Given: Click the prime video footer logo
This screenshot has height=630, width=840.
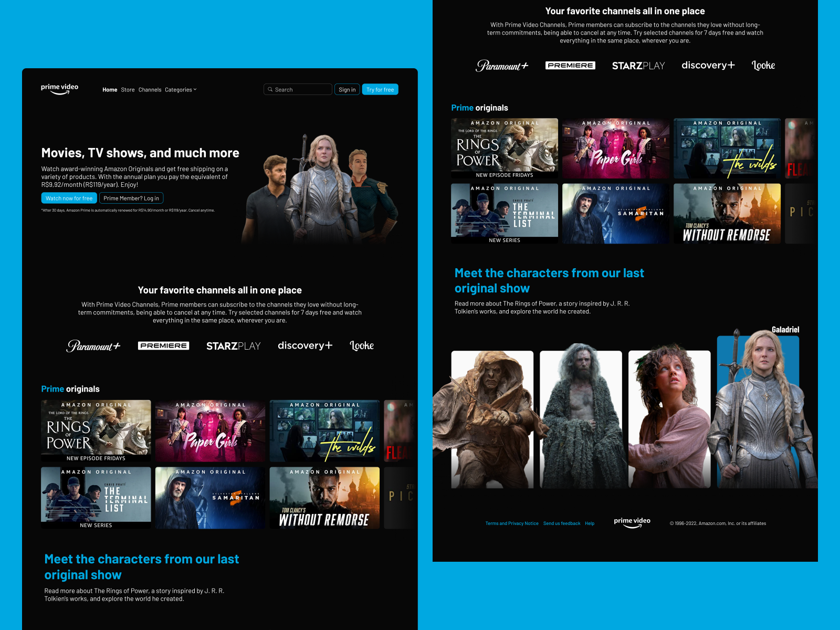Looking at the screenshot, I should tap(632, 523).
